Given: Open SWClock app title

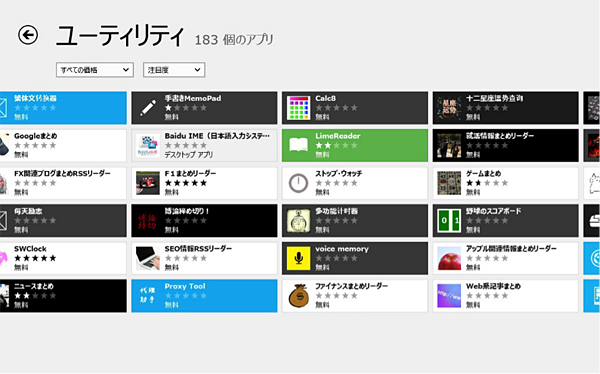Looking at the screenshot, I should pos(30,249).
